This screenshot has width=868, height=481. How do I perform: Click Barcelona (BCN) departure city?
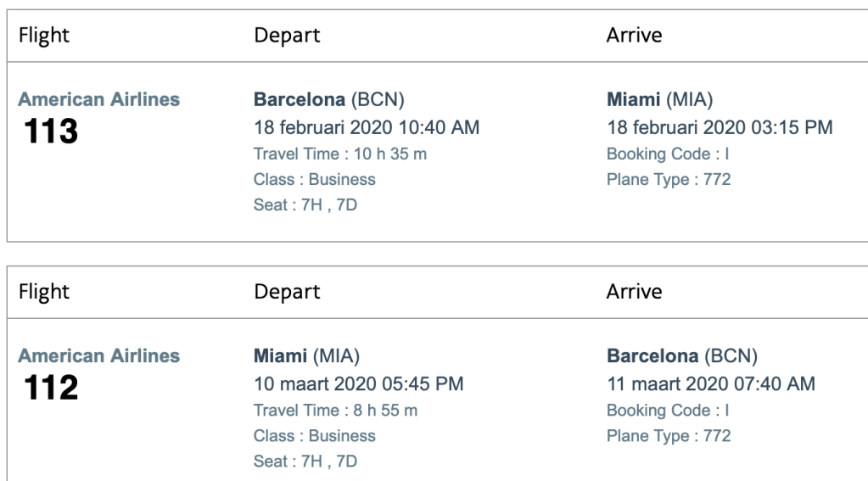coord(328,99)
